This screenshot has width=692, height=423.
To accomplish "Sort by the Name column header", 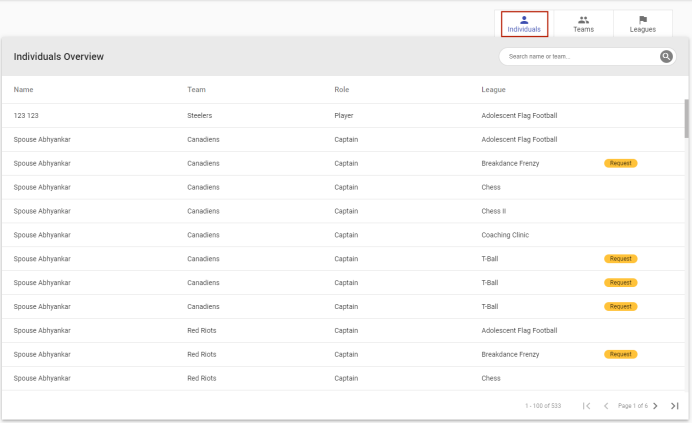I will click(23, 90).
